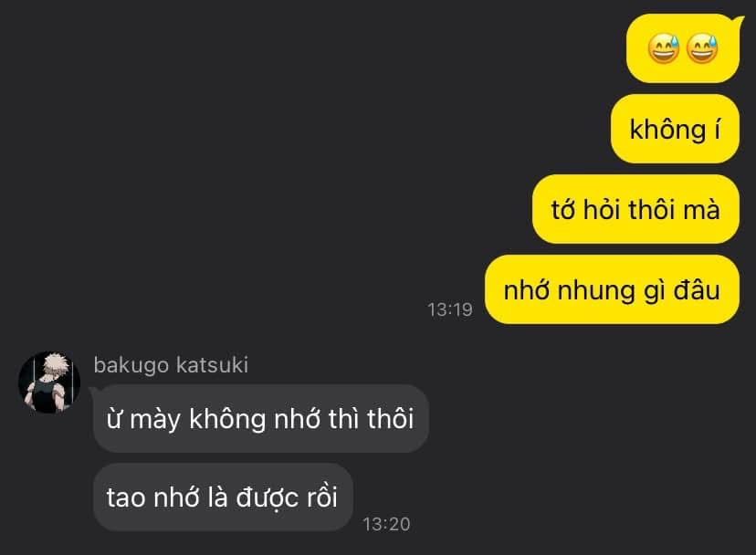756x555 pixels.
Task: Click the word "mày" in gray bubble
Action: [155, 420]
